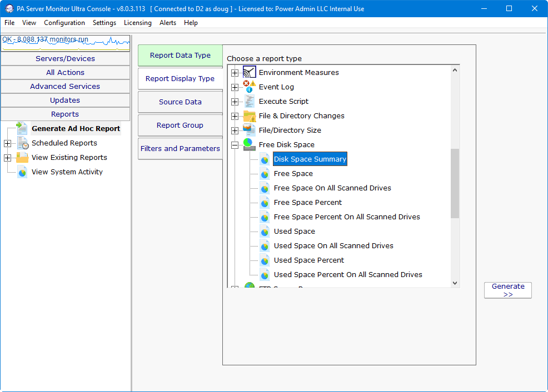Click the File & Directory Changes folder icon
Viewport: 548px width, 392px height.
(x=249, y=116)
